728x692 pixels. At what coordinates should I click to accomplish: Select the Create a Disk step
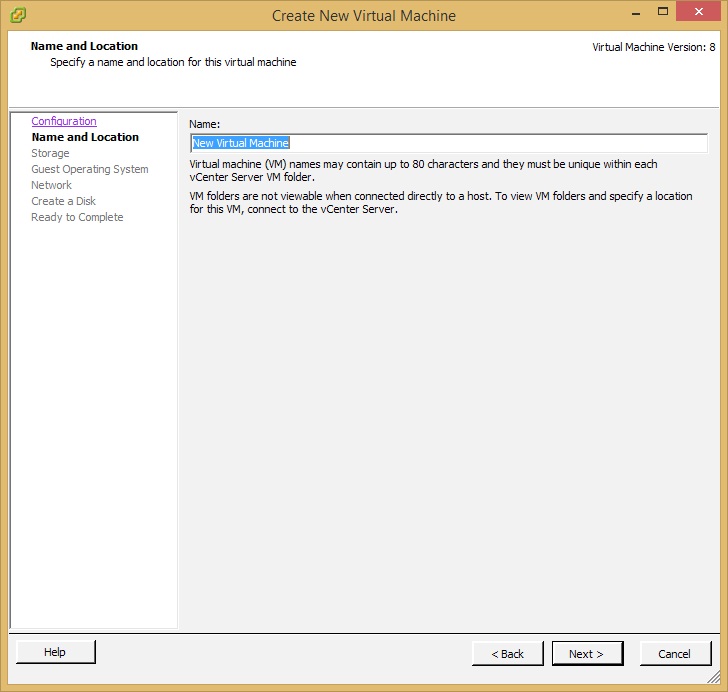coord(63,201)
